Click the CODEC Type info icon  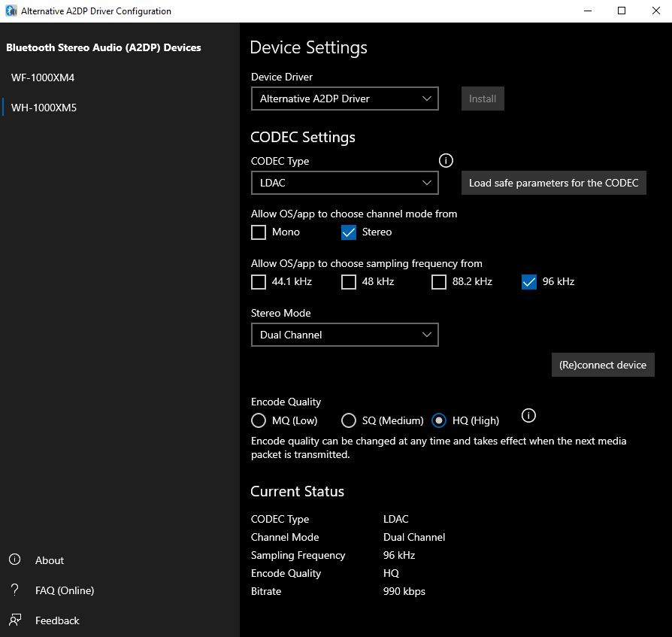446,160
